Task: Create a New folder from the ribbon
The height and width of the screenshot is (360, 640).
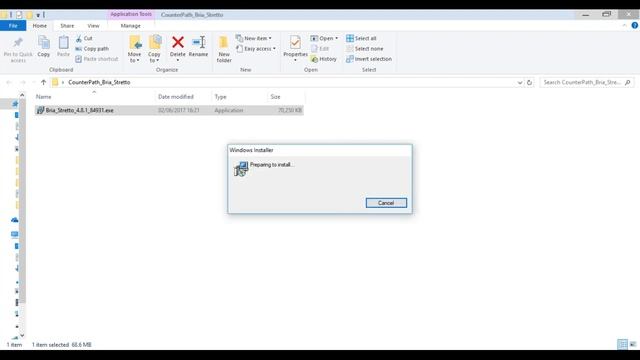Action: pos(224,49)
